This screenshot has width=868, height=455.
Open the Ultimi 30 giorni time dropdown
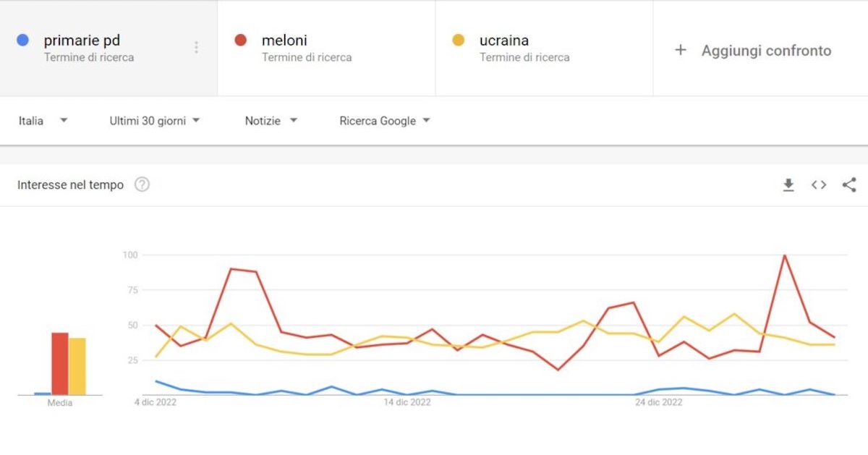tap(155, 121)
